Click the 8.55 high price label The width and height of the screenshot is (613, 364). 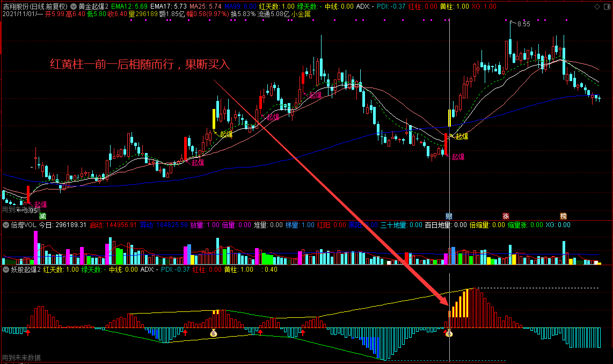point(524,24)
